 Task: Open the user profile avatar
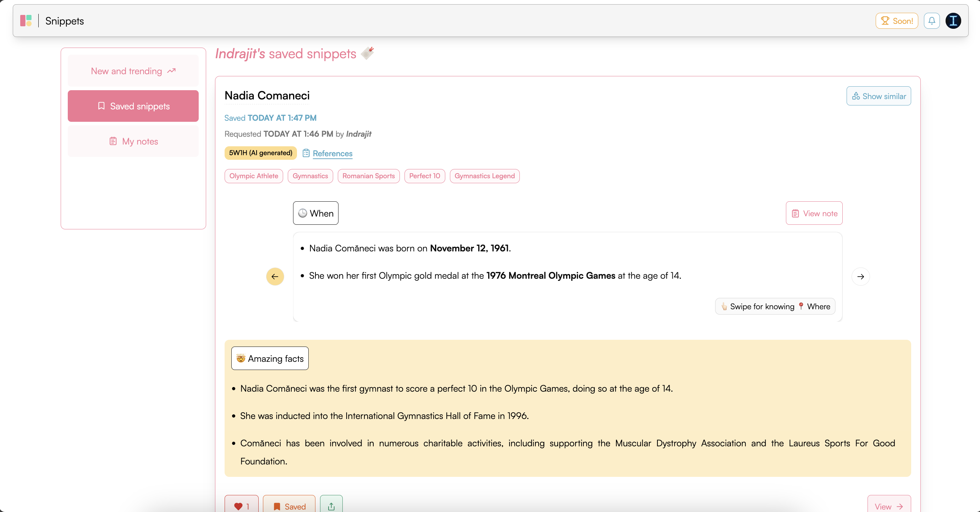(x=953, y=21)
